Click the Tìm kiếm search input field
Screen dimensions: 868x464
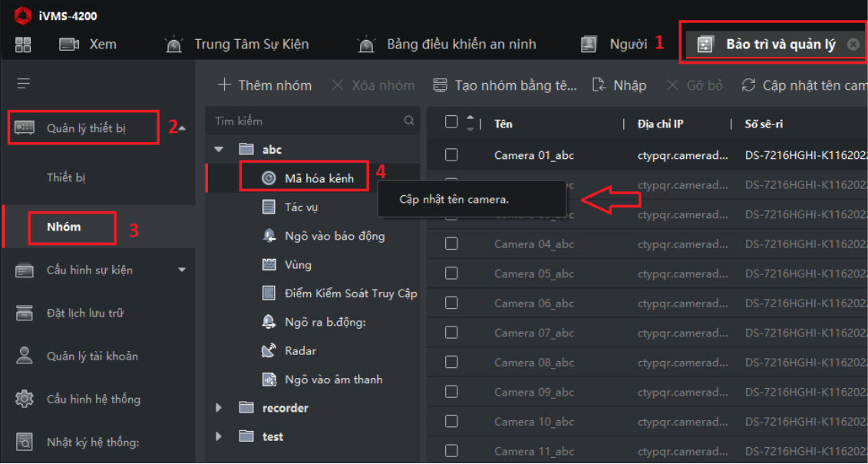pos(307,121)
